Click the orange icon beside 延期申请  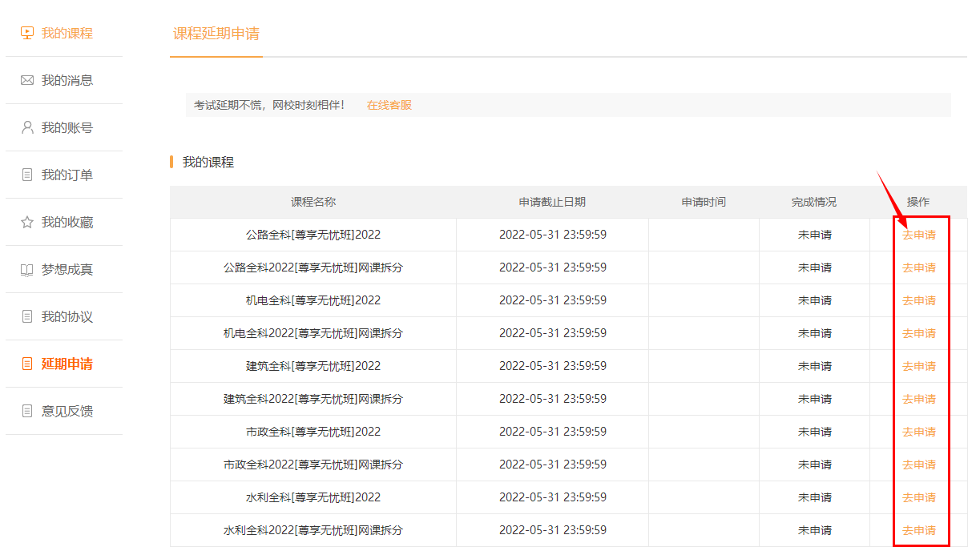point(27,364)
